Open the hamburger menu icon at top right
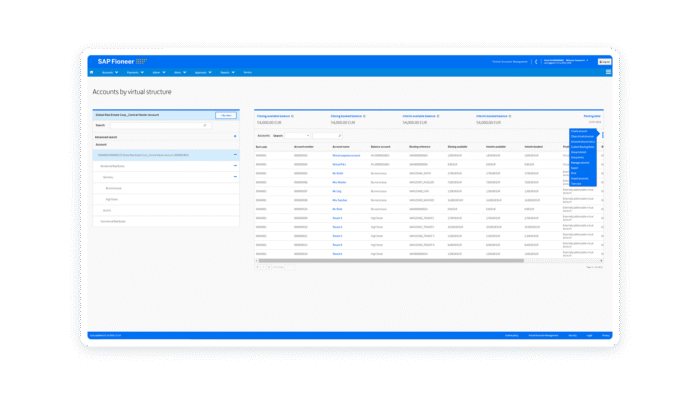The width and height of the screenshot is (700, 394). click(608, 72)
